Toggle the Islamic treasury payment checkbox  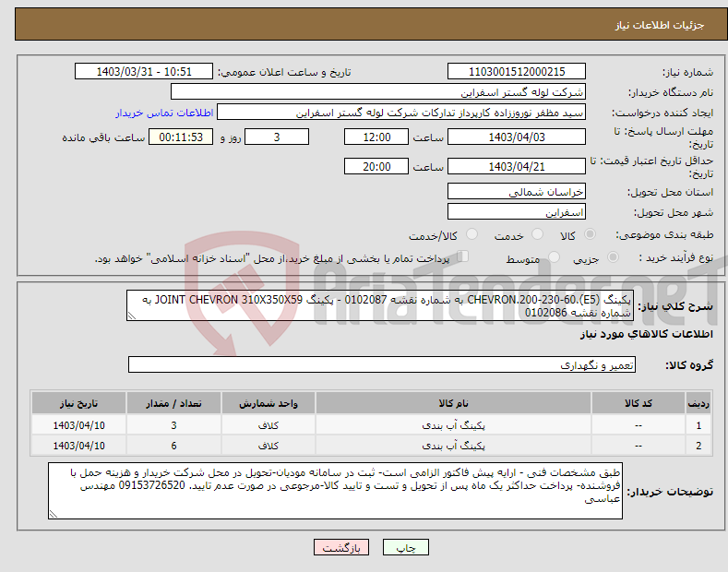(463, 256)
